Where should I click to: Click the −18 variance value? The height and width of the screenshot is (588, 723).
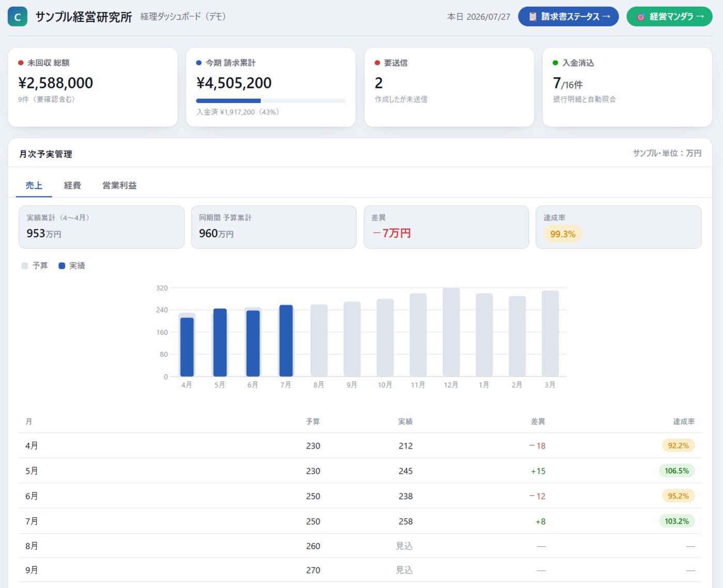pyautogui.click(x=537, y=446)
